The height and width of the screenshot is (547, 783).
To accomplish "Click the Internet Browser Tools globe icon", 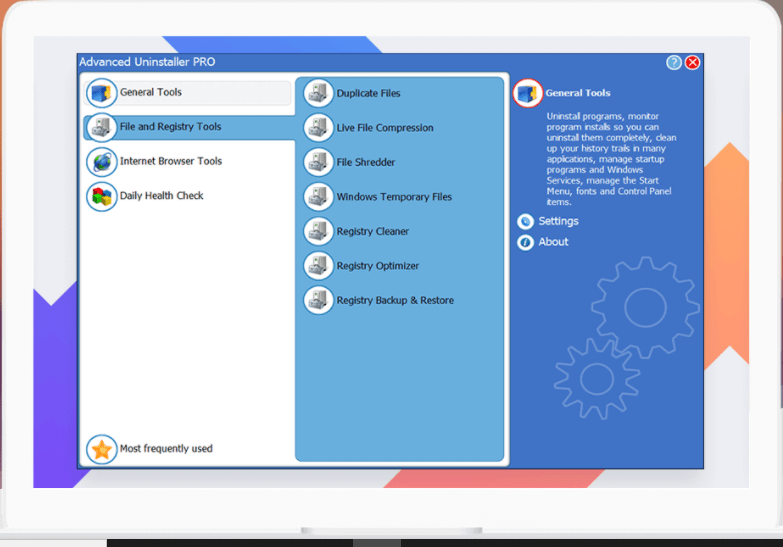I will (101, 162).
